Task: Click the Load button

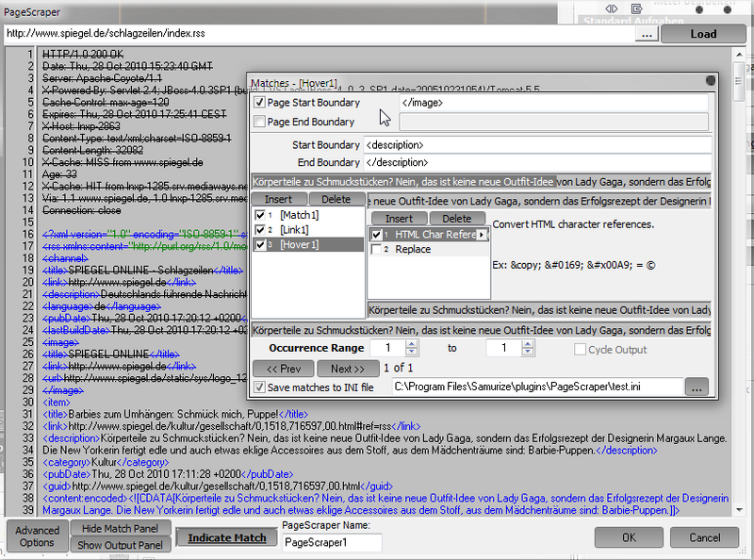Action: 703,34
